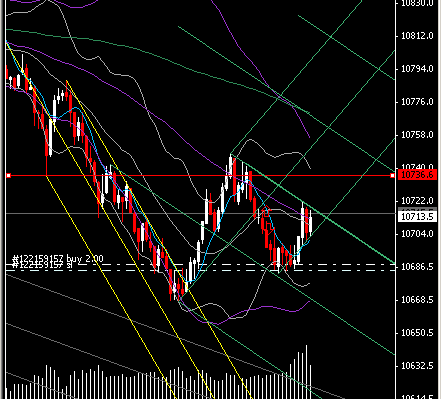Image resolution: width=441 pixels, height=399 pixels.
Task: Click the 10758.0 price axis value
Action: click(417, 135)
